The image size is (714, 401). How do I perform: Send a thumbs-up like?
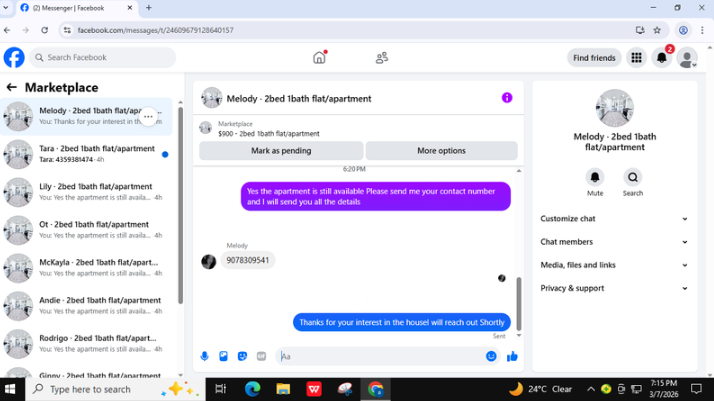click(x=512, y=356)
